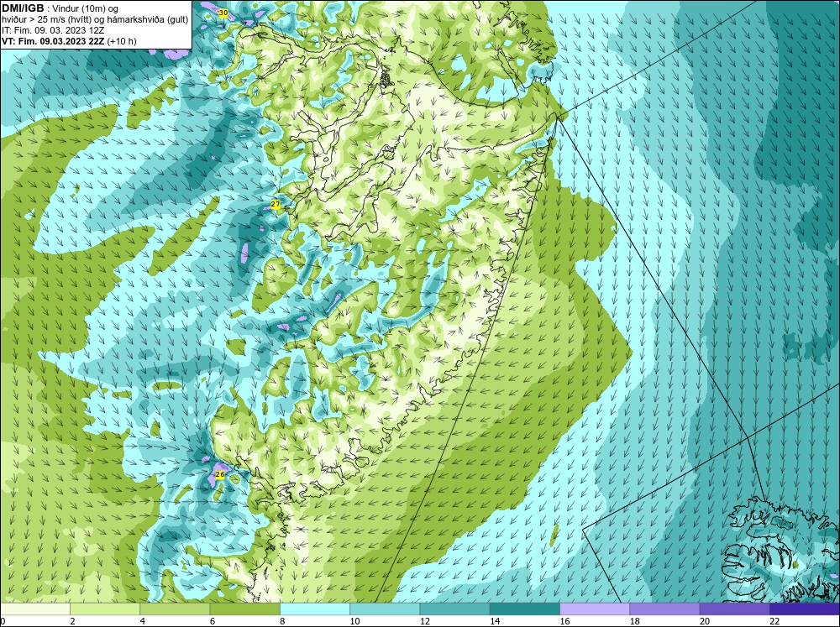The image size is (840, 627).
Task: Click the IT: Fim. 09. 03. 2023 12Z line
Action: pos(53,30)
